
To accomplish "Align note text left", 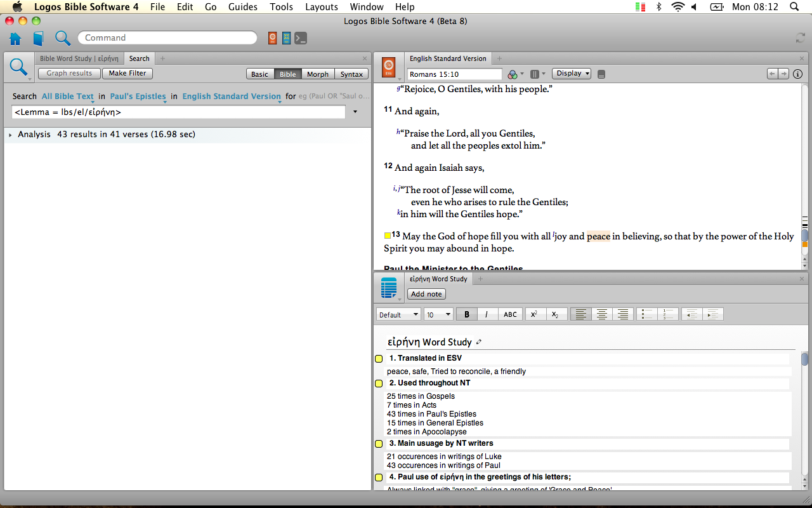I will coord(581,314).
